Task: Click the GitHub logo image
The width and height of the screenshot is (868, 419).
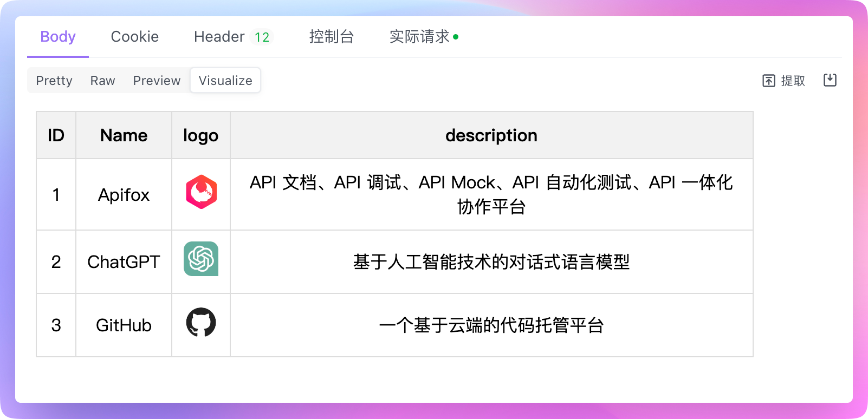Action: click(x=201, y=322)
